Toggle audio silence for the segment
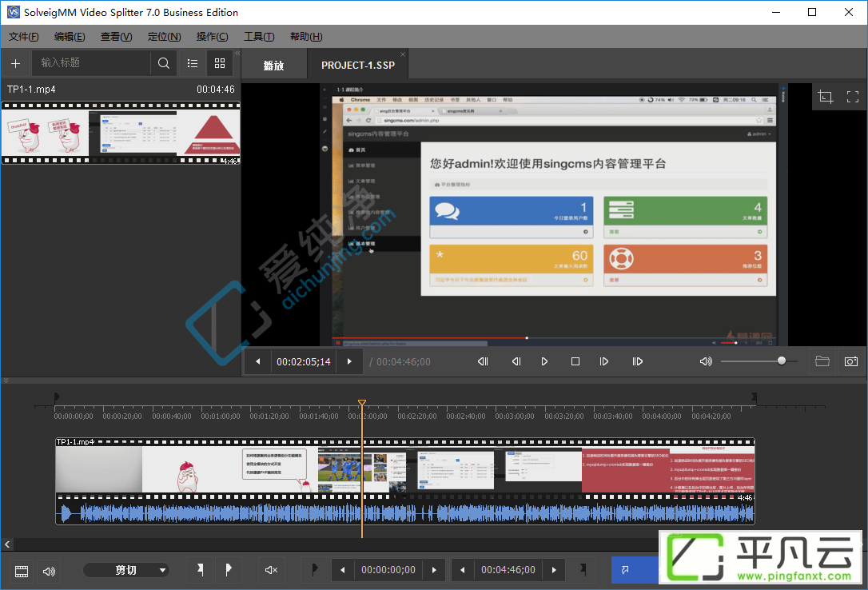This screenshot has height=590, width=868. point(271,569)
